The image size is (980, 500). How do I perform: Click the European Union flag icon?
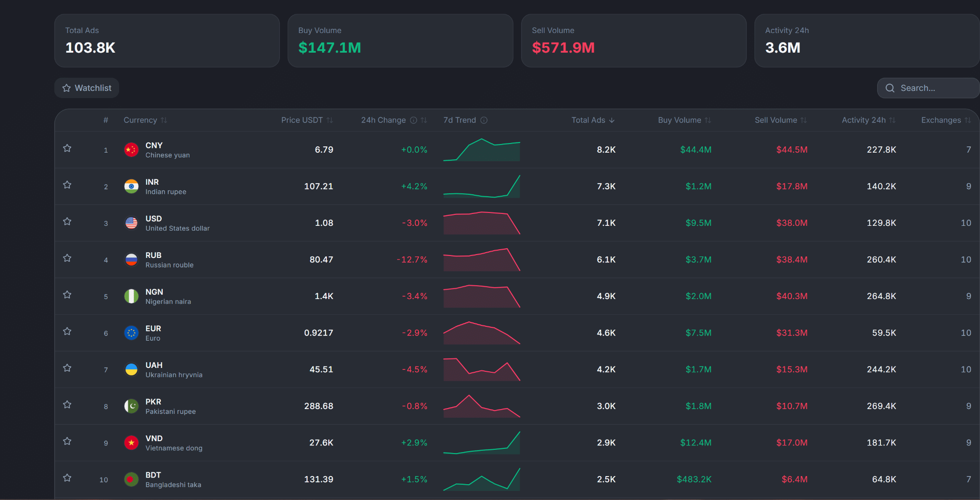click(x=131, y=333)
